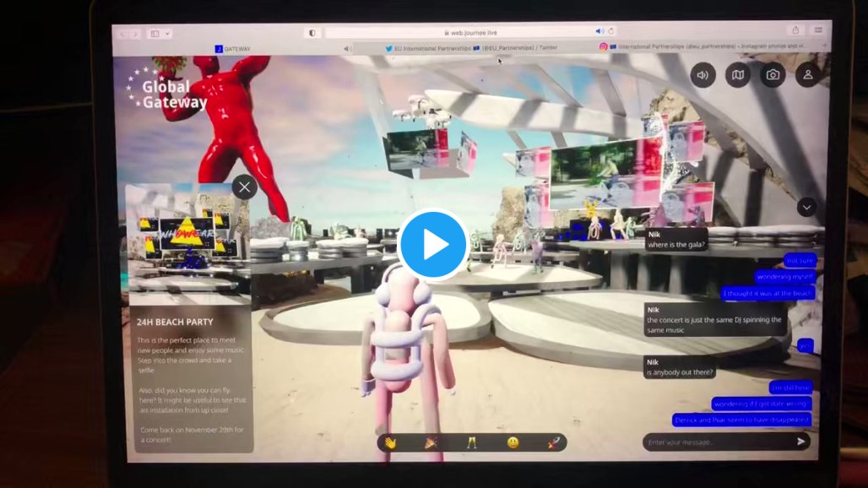
Task: Open the sidebar dropdown arrow in Safari
Action: coord(167,34)
